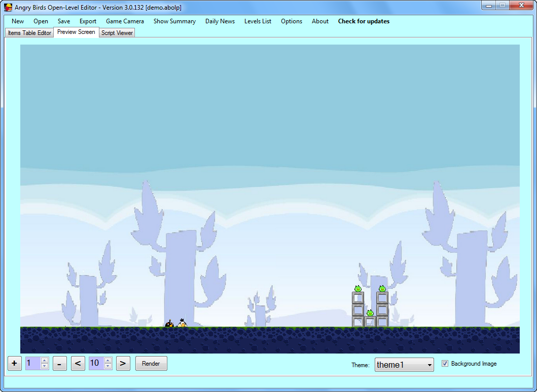Open the Export menu
This screenshot has height=392, width=537.
pos(88,21)
